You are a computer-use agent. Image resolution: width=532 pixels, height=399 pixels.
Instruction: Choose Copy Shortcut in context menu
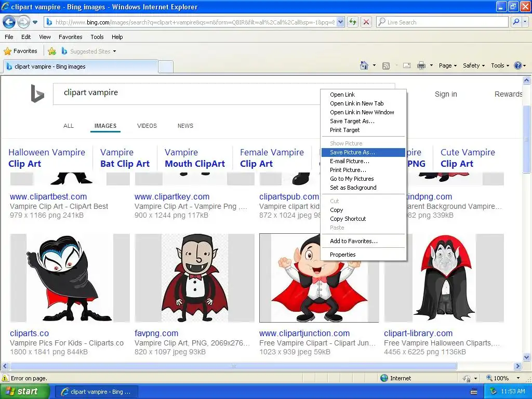coord(363,219)
